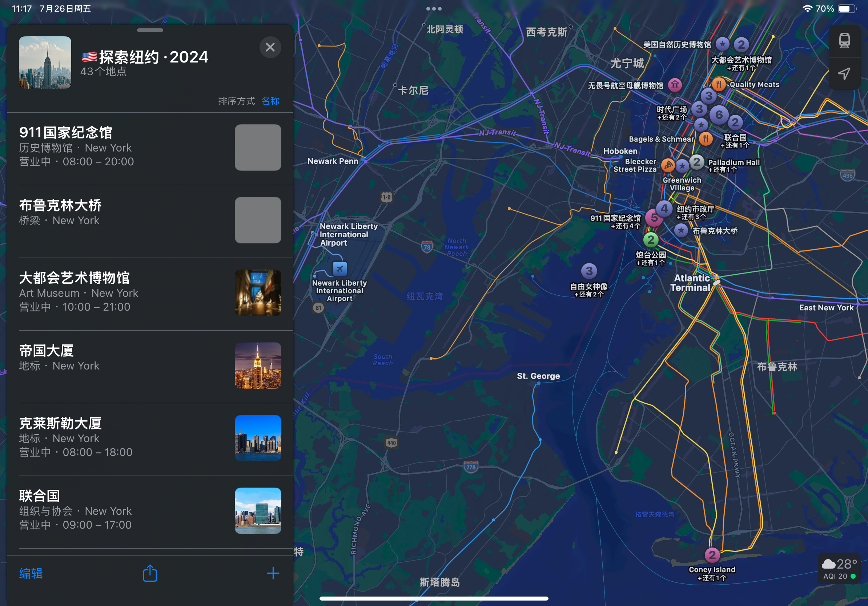Tap the East New York label
Screen dimensions: 868x606
[x=826, y=307]
